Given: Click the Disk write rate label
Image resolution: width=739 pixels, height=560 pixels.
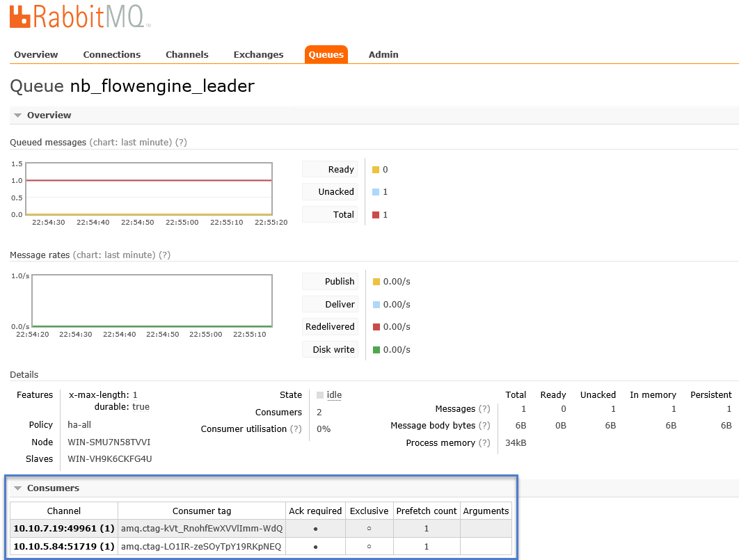Looking at the screenshot, I should pyautogui.click(x=330, y=350).
